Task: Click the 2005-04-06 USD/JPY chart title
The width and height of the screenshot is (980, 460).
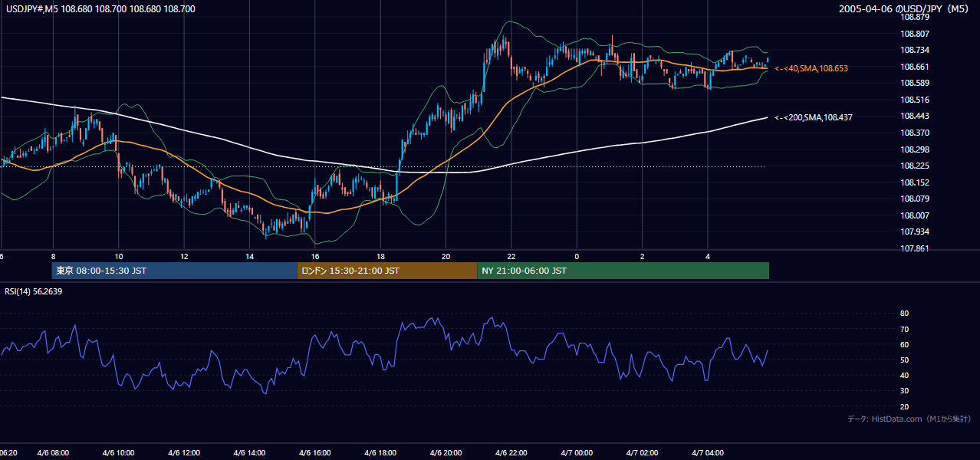Action: [904, 8]
